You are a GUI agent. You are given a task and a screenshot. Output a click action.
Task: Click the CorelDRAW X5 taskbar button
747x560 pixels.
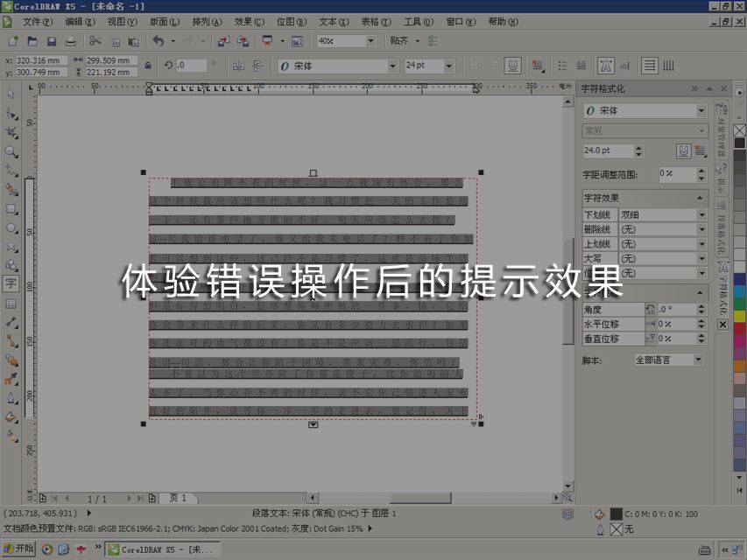pos(162,549)
